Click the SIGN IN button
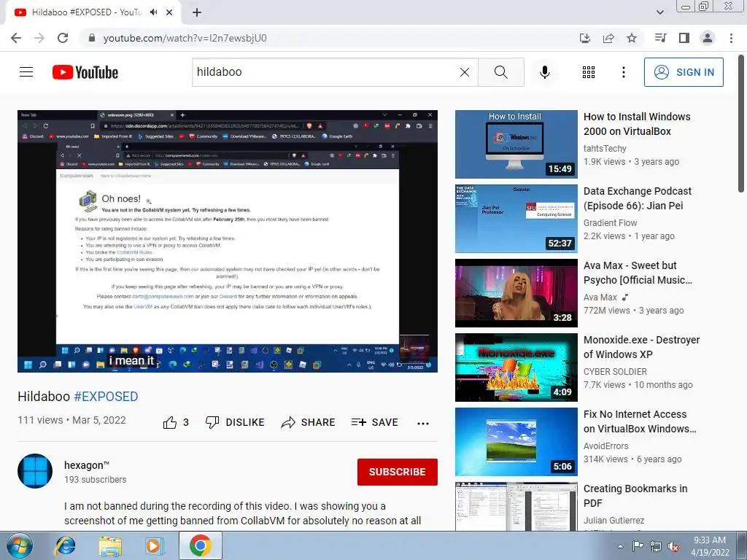 684,72
